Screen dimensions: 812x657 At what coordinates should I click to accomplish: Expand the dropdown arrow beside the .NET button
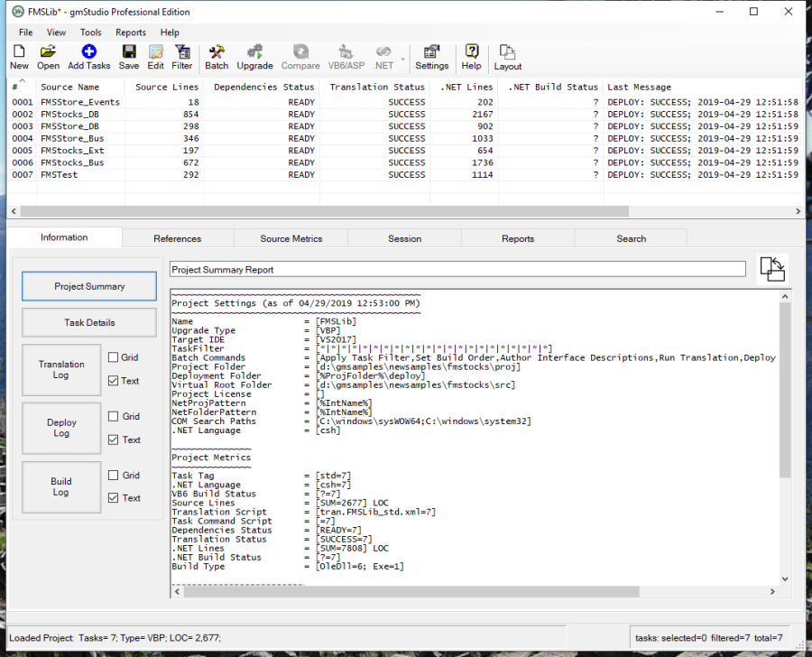click(x=402, y=58)
